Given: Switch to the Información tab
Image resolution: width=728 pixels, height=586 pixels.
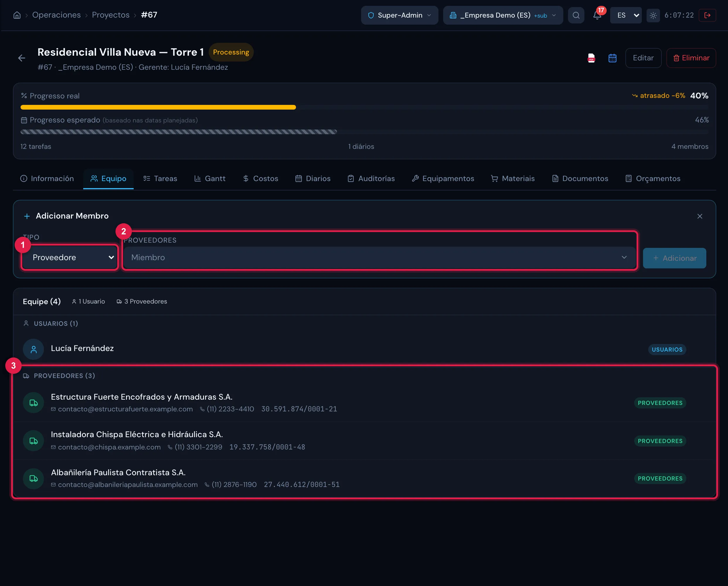Looking at the screenshot, I should (x=47, y=178).
